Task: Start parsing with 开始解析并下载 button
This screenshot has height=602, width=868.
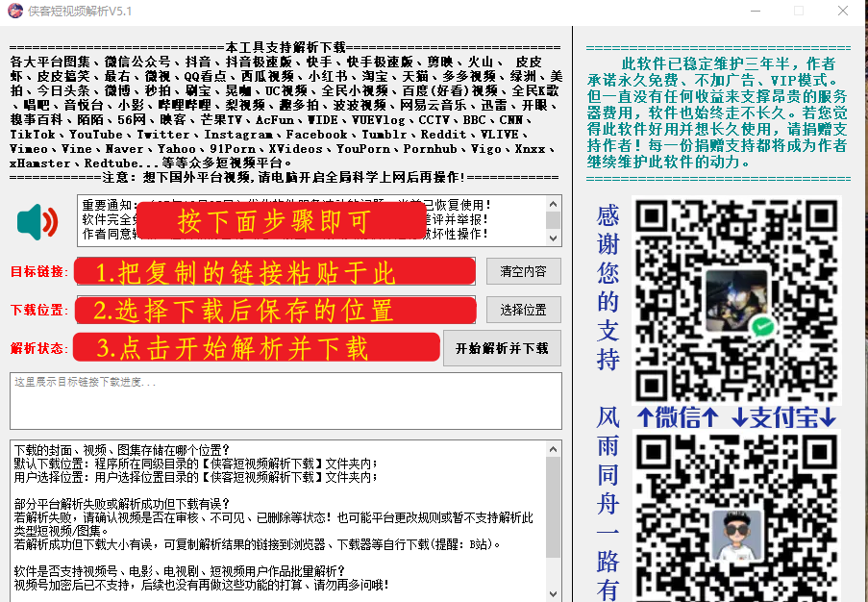Action: (x=501, y=348)
